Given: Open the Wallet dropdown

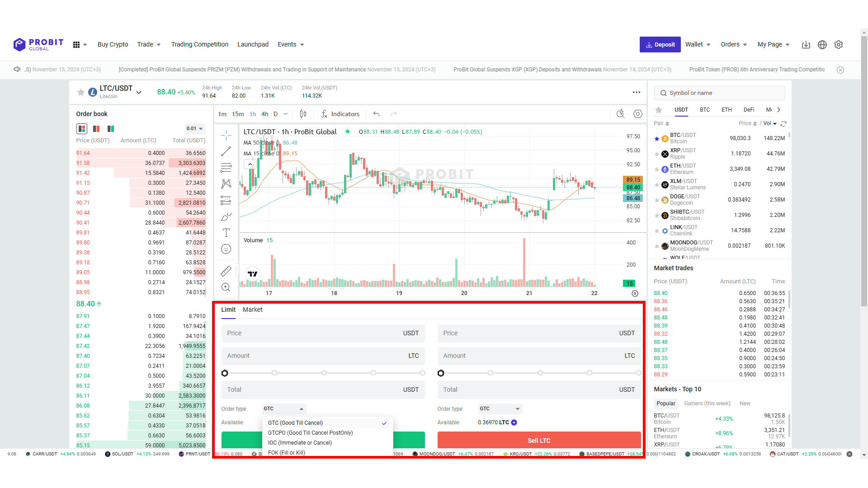Looking at the screenshot, I should pos(698,44).
